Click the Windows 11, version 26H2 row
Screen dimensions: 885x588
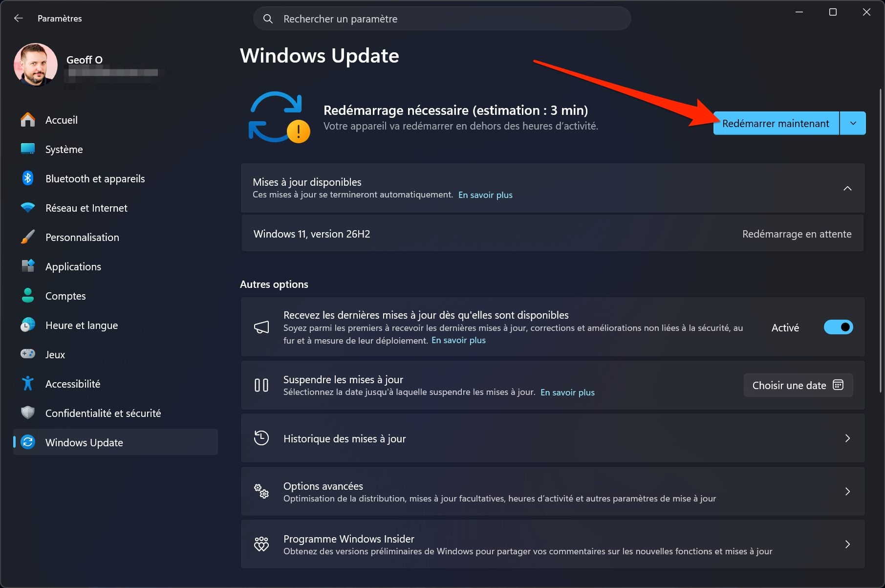click(553, 234)
